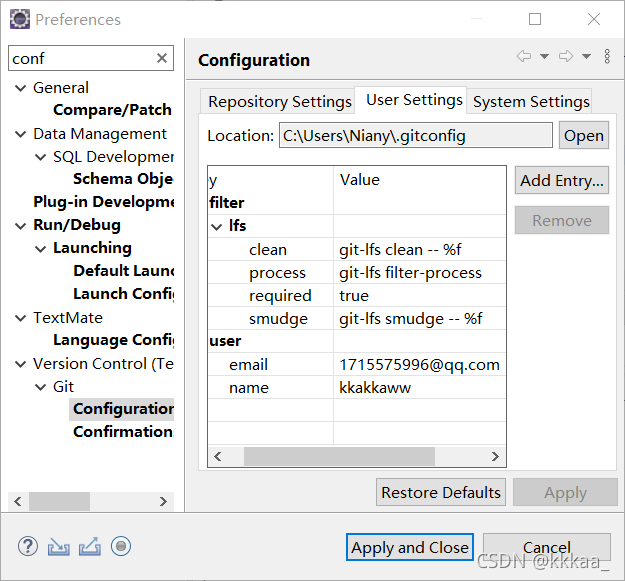The width and height of the screenshot is (625, 581).
Task: Click the Apply and Close button
Action: coord(410,547)
